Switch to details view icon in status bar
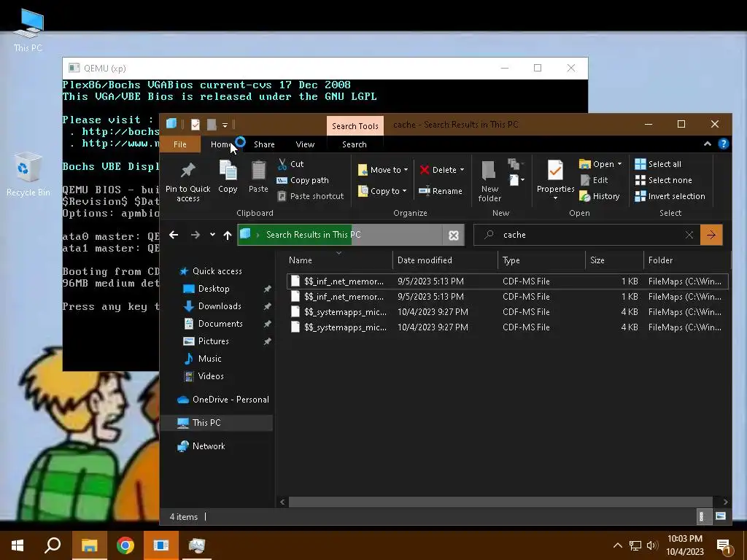Image resolution: width=747 pixels, height=560 pixels. 701,516
